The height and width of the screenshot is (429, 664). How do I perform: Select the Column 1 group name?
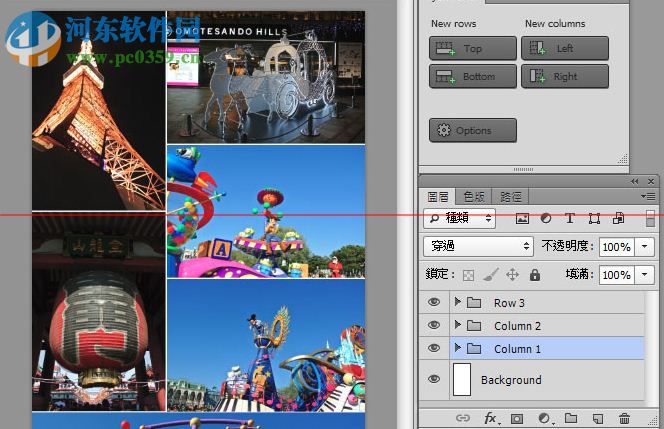click(517, 349)
